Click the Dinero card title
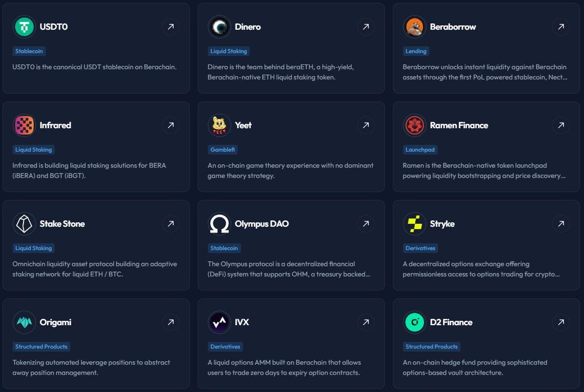The image size is (584, 392). (x=248, y=27)
